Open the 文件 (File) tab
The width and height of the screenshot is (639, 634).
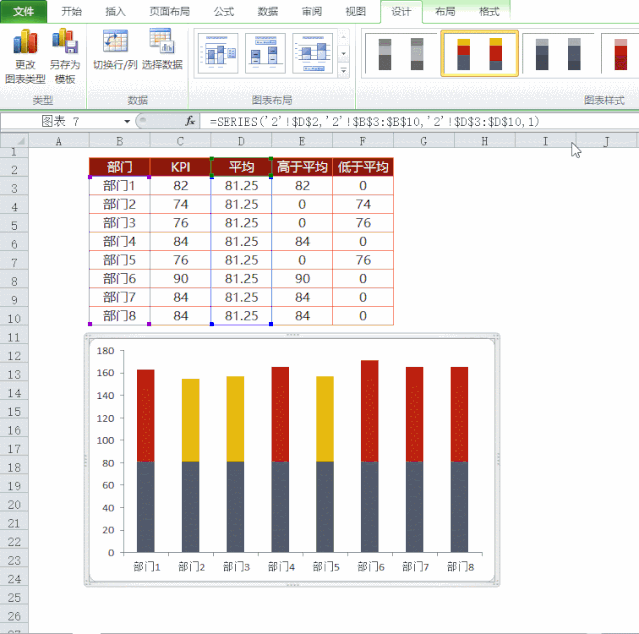[23, 12]
